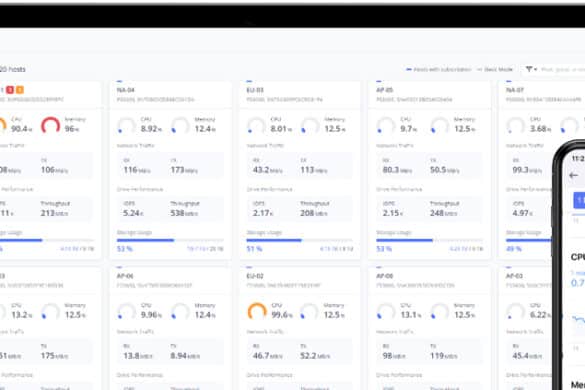Select the IOPS value 4.97k on NA-07
585x390 pixels.
[x=522, y=213]
